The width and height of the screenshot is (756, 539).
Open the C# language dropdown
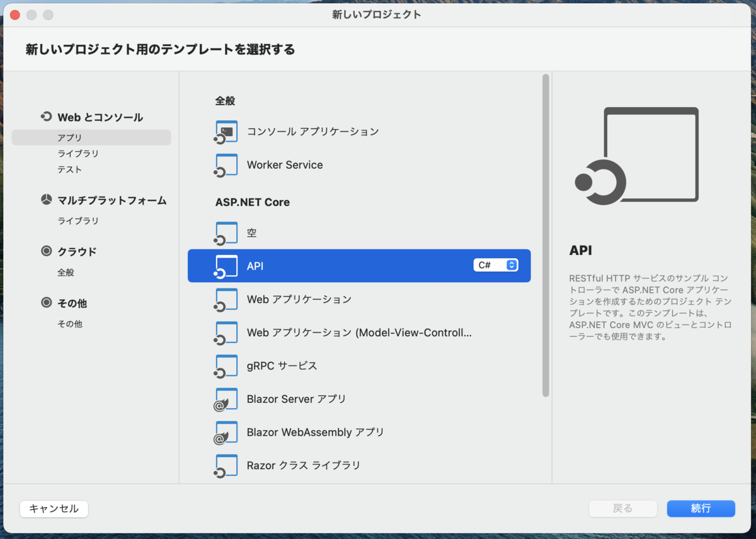click(x=496, y=265)
